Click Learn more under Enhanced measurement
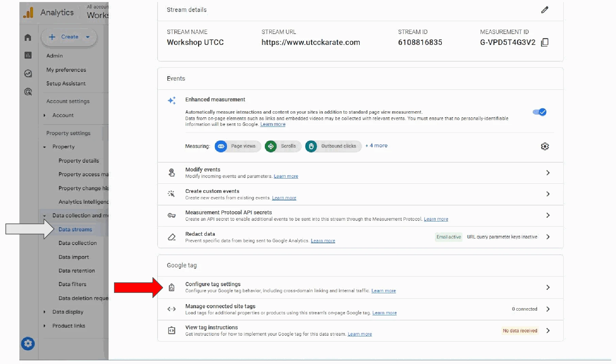The width and height of the screenshot is (616, 364). pos(273,125)
